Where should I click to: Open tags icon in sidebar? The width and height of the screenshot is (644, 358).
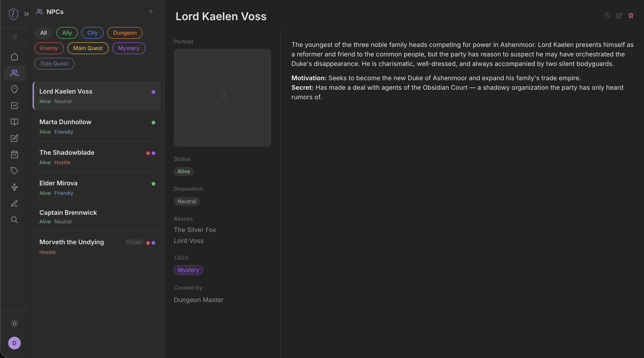pos(14,171)
